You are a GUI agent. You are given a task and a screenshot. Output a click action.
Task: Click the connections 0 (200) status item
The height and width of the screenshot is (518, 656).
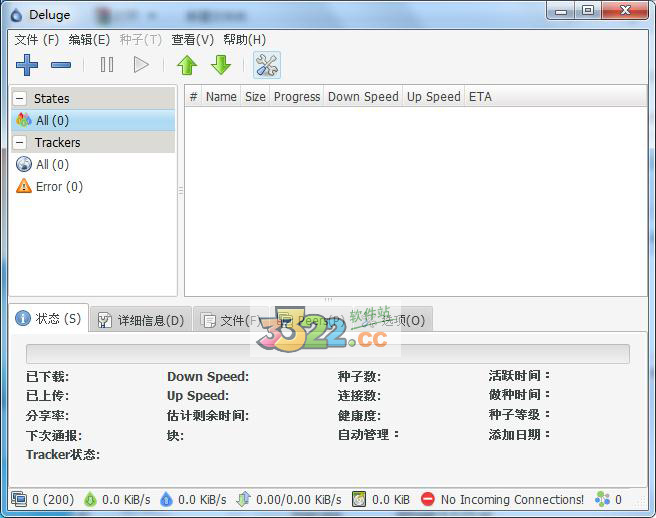tap(43, 499)
